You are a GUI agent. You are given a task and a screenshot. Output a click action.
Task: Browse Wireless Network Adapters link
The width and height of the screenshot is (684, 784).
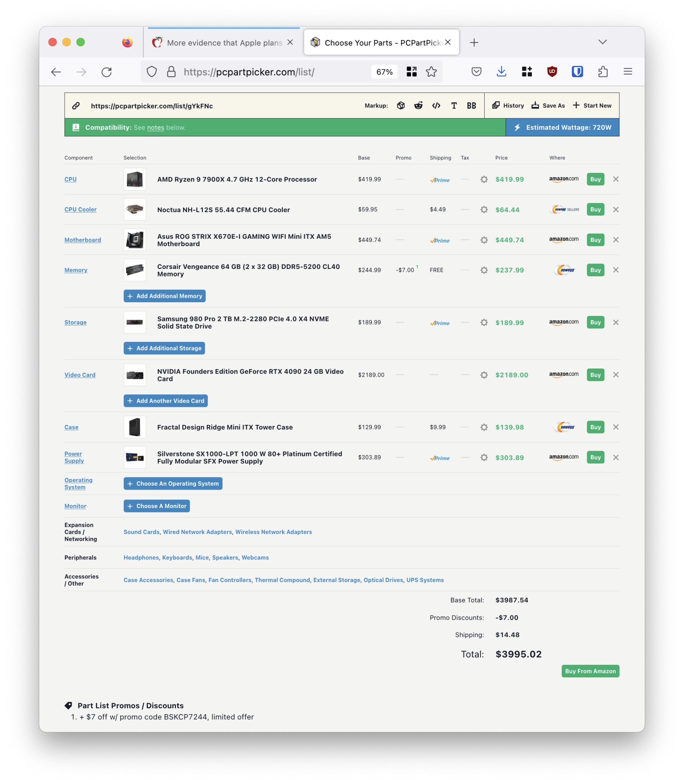(x=273, y=532)
